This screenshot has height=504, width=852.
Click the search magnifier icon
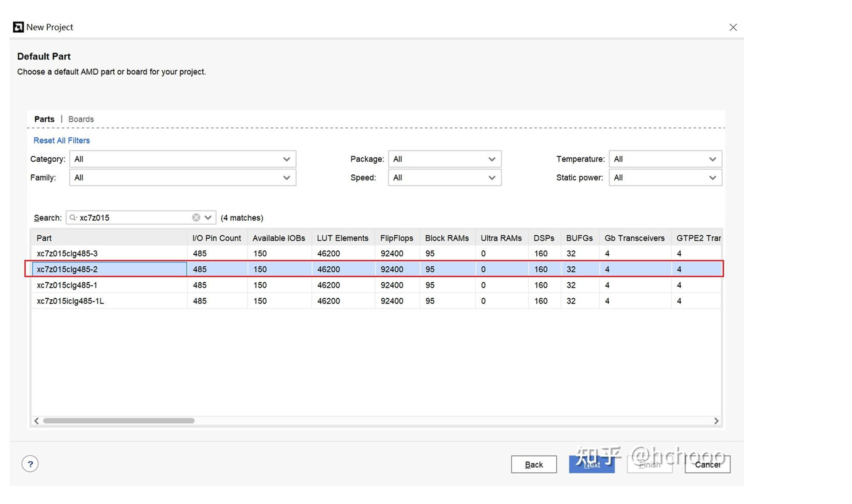73,218
